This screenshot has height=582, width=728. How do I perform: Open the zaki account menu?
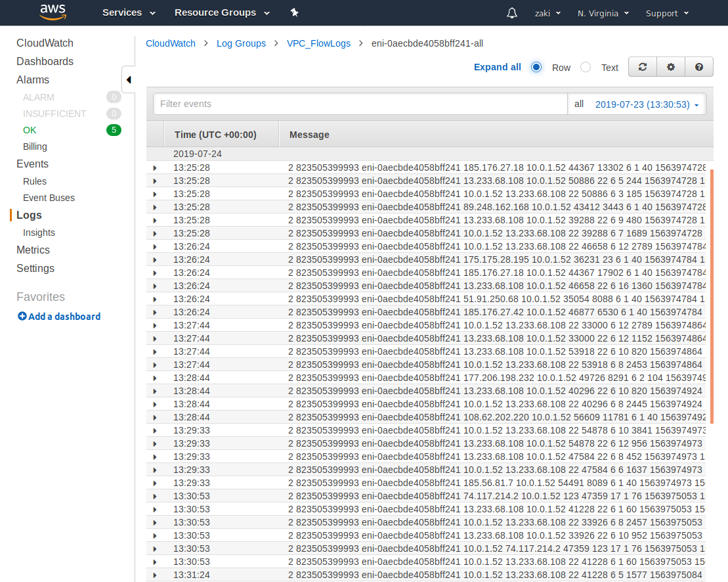point(547,14)
